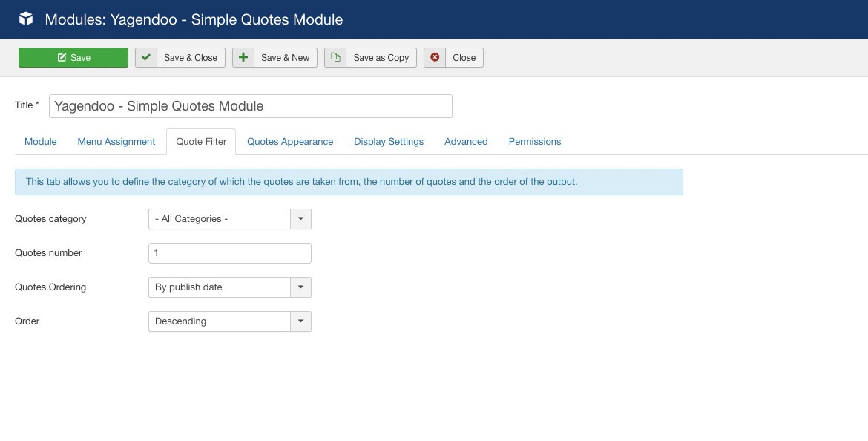
Task: Click the green checkmark icon for Save & Close
Action: point(146,58)
